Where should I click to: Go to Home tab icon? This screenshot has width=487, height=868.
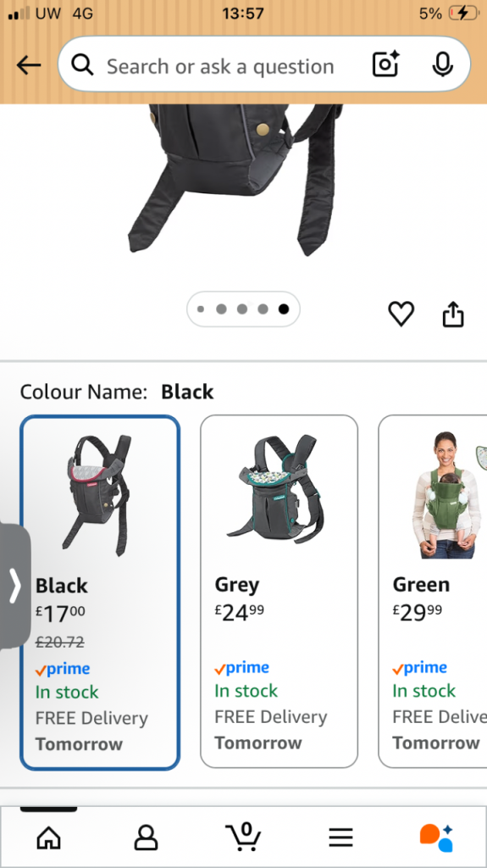pos(49,837)
